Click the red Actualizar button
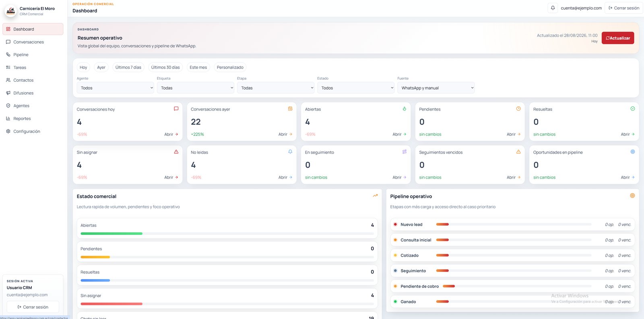The width and height of the screenshot is (644, 319). 618,38
